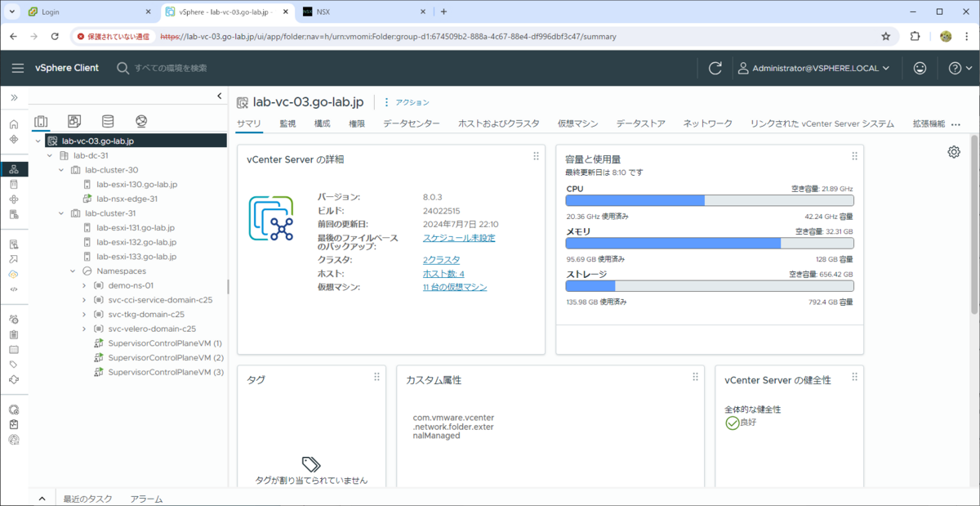Open the データセンター tab

pos(412,123)
